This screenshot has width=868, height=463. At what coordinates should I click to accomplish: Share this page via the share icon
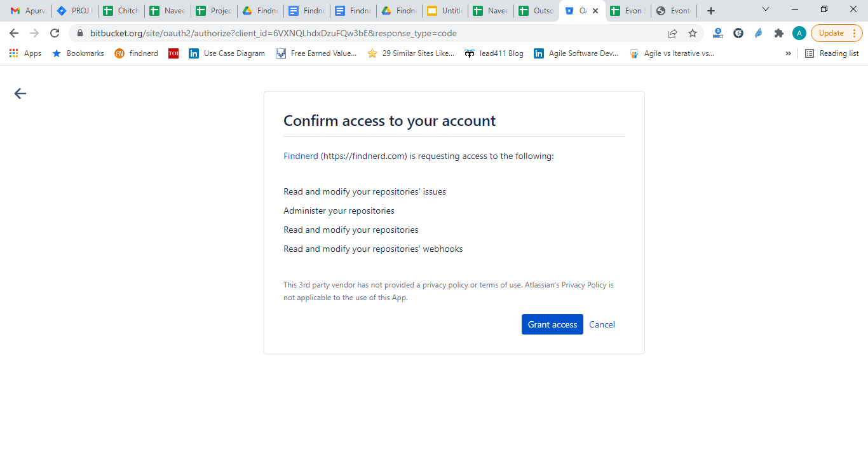point(672,33)
